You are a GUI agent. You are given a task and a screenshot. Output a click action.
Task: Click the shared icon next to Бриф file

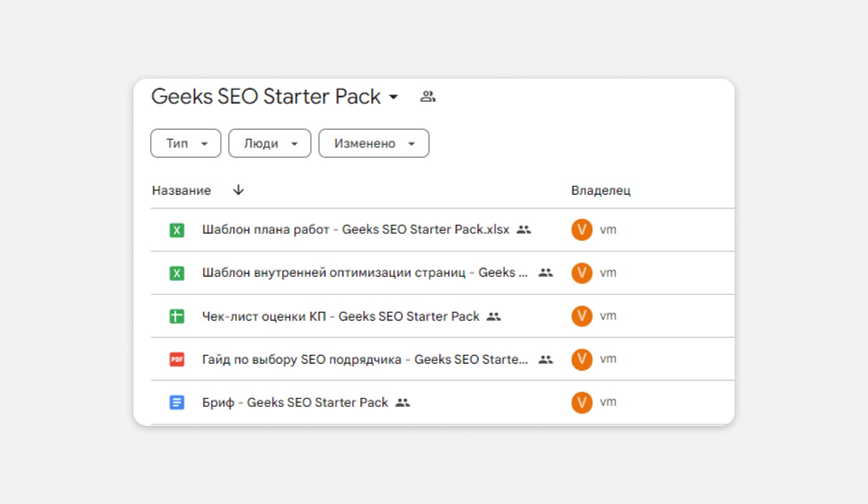coord(403,403)
